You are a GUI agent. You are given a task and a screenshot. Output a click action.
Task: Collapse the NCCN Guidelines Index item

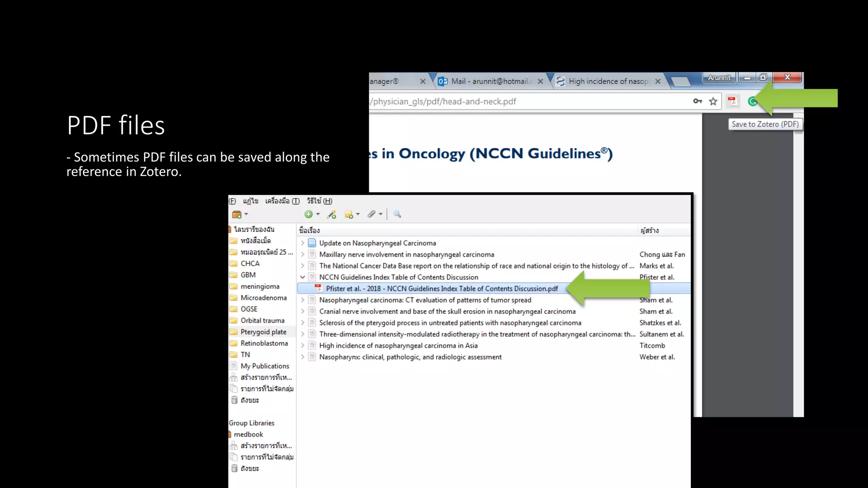pyautogui.click(x=303, y=277)
